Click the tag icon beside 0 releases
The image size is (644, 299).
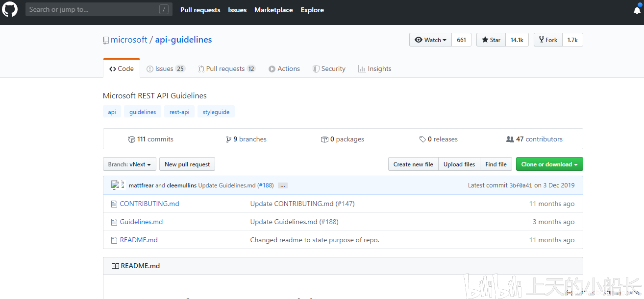(422, 139)
